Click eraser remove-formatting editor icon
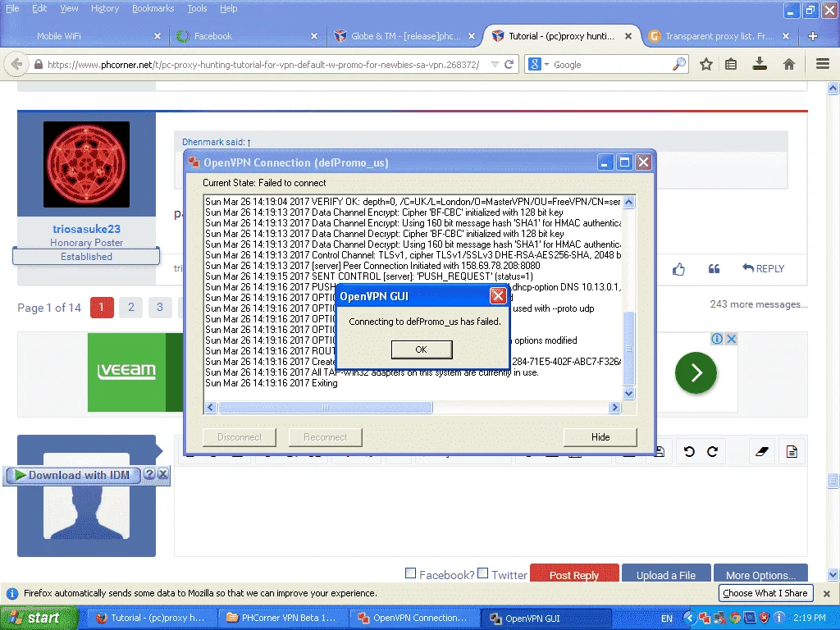 (762, 452)
